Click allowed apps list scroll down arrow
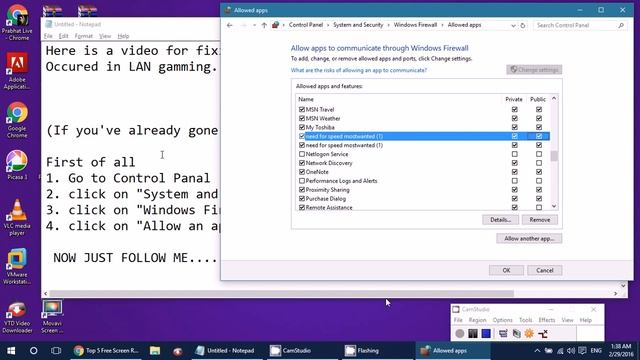640x360 pixels. (x=554, y=207)
